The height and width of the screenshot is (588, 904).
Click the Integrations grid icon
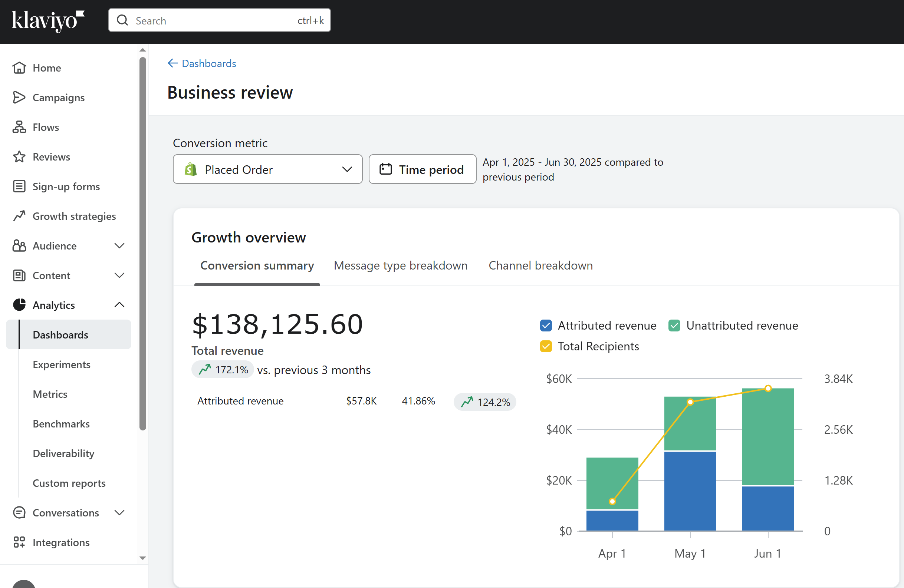click(19, 542)
